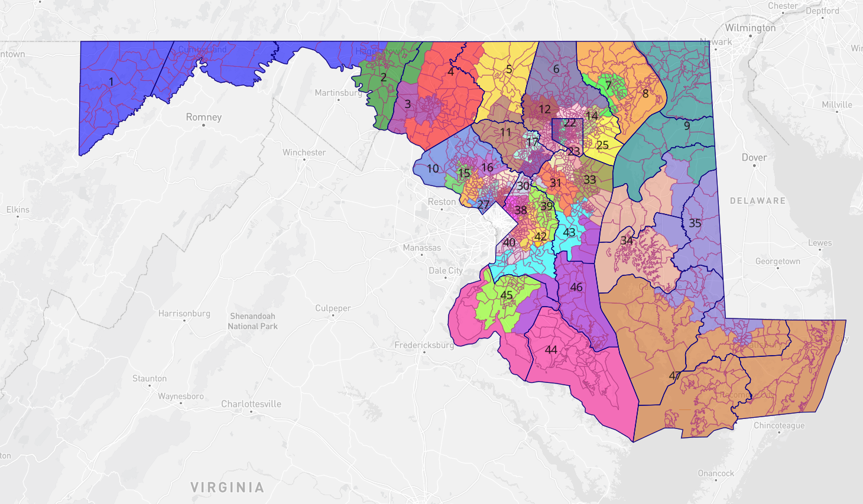Click the Wilmington city label
This screenshot has height=504, width=863.
tap(750, 28)
